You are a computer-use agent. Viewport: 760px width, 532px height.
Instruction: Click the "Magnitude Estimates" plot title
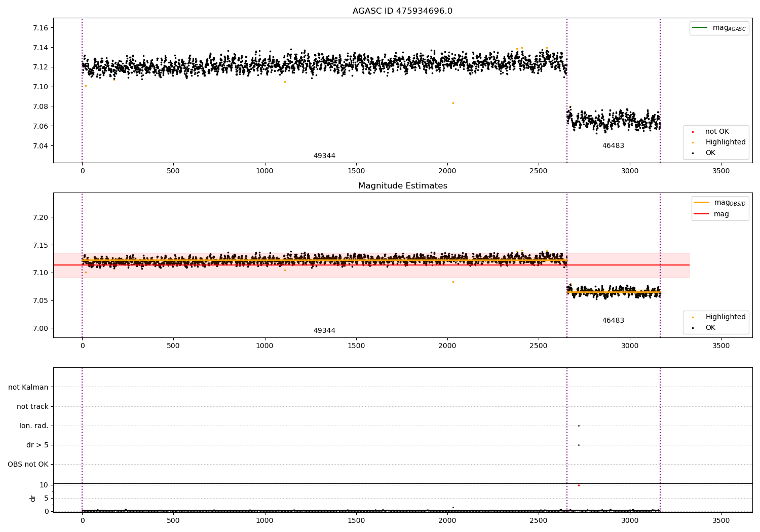tap(402, 186)
